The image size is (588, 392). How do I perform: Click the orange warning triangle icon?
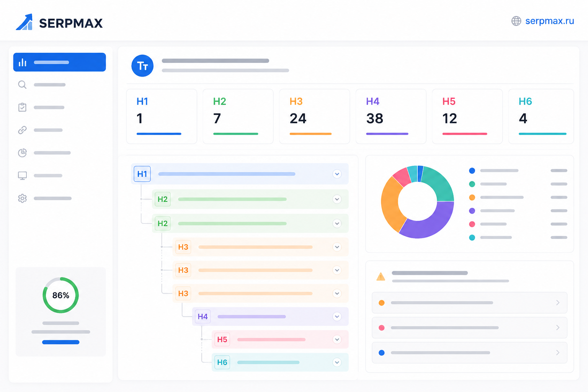point(381,276)
